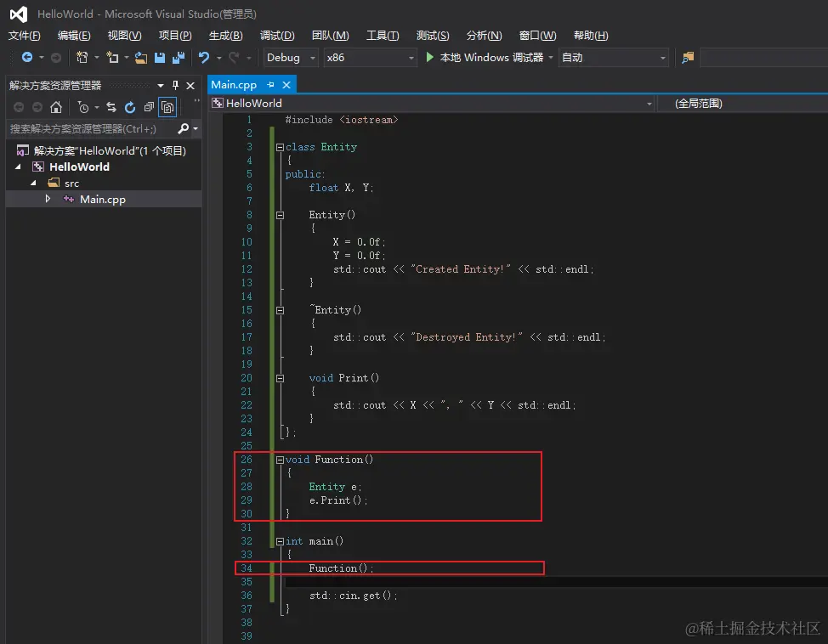Collapse the class Entity code block

(x=280, y=147)
